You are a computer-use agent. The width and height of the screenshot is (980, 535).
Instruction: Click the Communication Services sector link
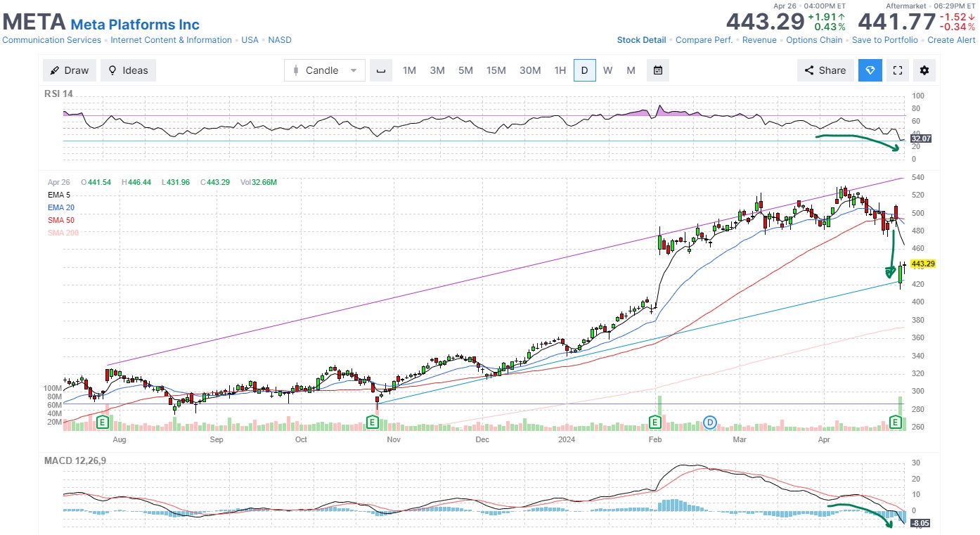click(52, 40)
